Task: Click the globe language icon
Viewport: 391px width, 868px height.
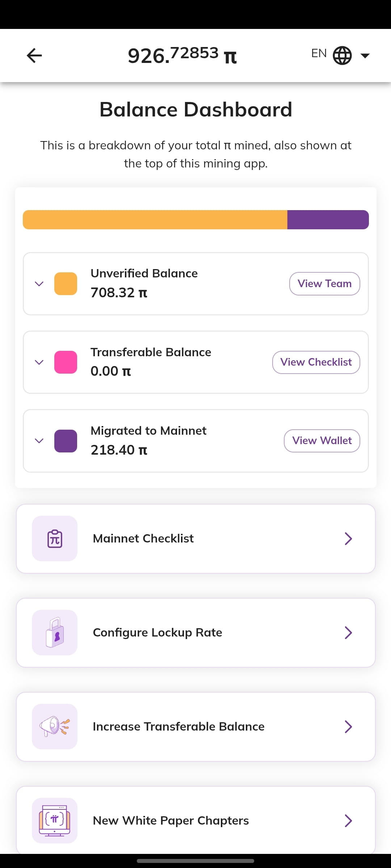Action: (342, 55)
